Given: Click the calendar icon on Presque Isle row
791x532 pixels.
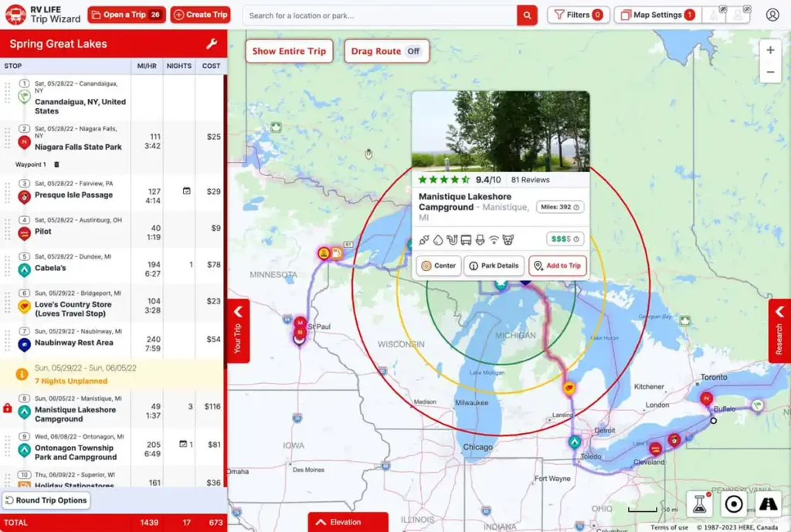Looking at the screenshot, I should pos(187,191).
